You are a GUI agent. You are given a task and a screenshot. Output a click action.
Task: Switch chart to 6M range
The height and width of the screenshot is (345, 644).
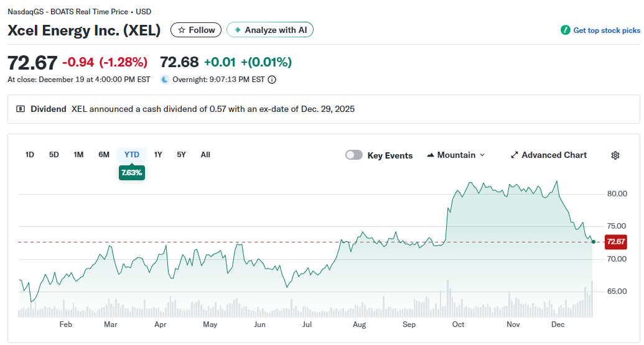[104, 155]
